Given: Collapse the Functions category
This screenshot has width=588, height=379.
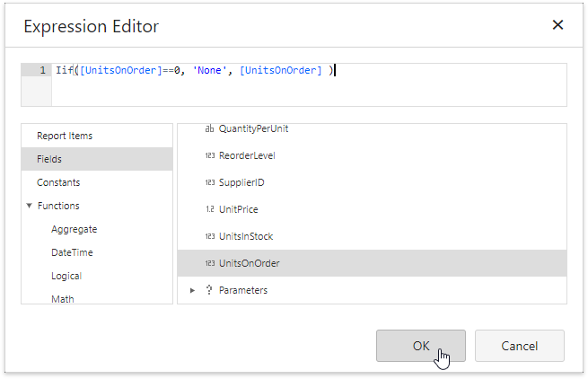Looking at the screenshot, I should tap(30, 207).
